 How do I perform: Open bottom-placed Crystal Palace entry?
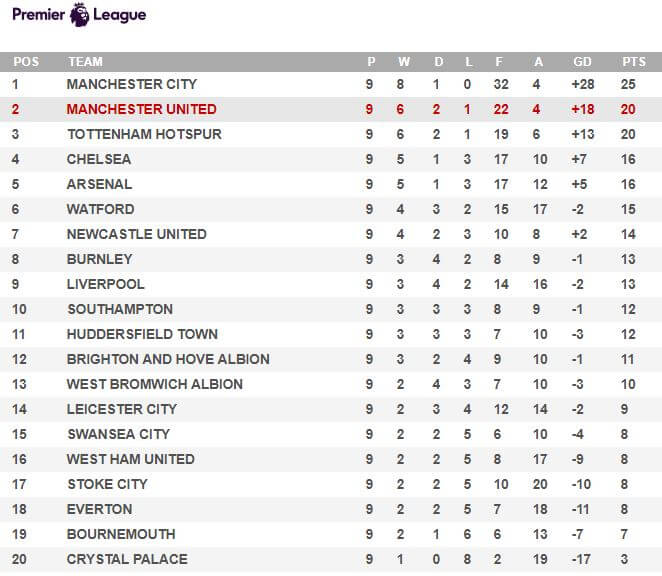coord(127,559)
